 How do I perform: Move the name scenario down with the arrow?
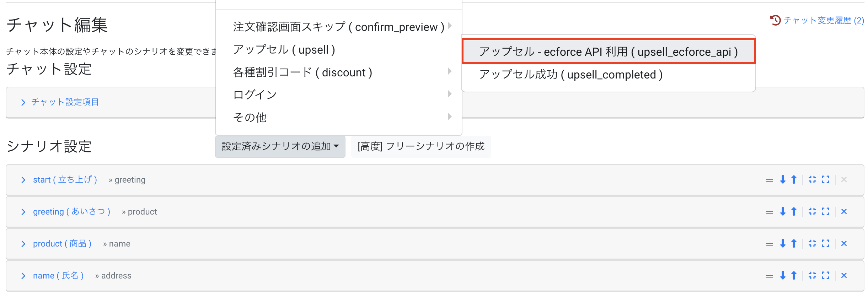tap(782, 276)
